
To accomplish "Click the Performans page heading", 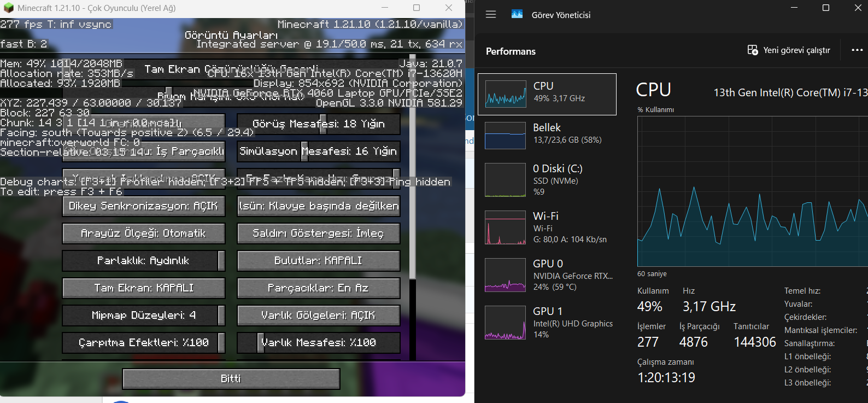I will pos(511,51).
